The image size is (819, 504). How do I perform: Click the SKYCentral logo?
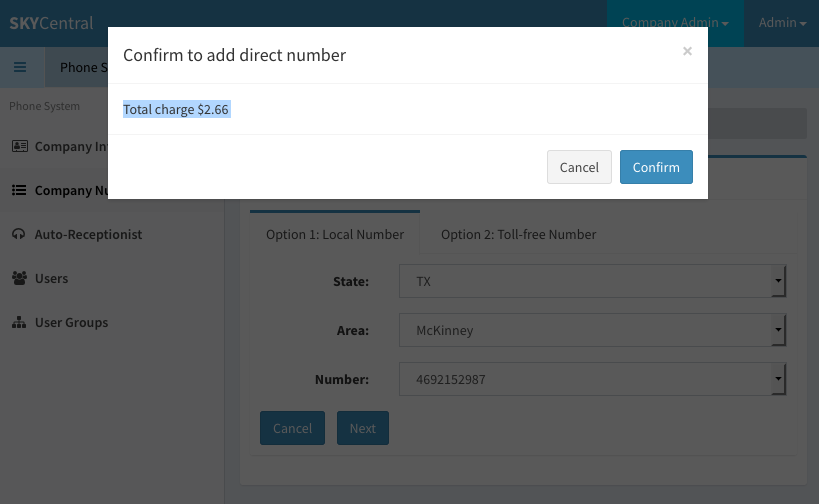pos(51,23)
